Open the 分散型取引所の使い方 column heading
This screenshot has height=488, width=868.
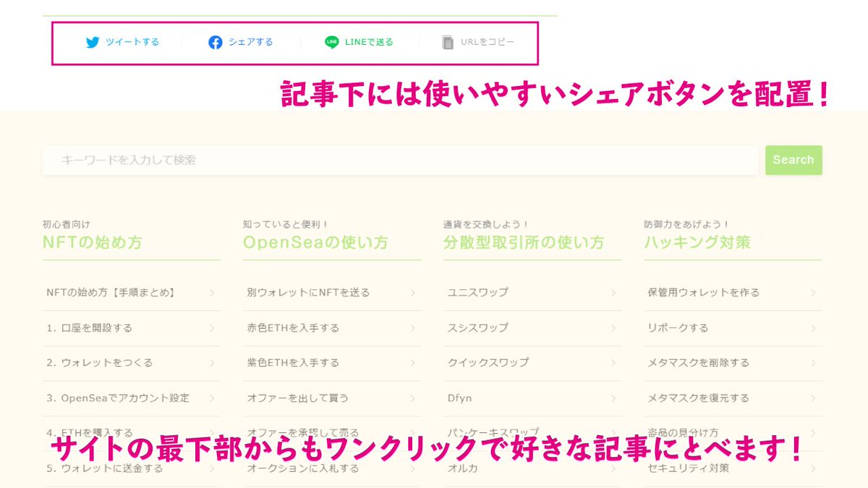tap(524, 243)
